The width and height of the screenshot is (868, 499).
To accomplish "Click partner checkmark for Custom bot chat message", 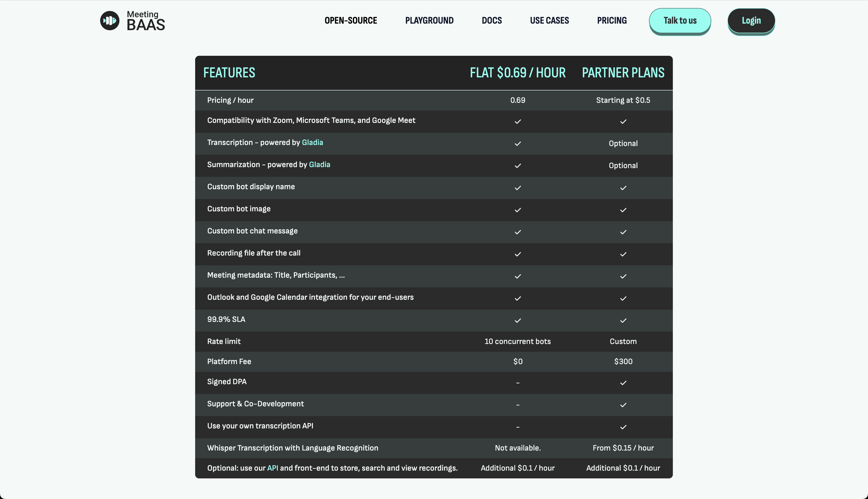I will (x=623, y=232).
